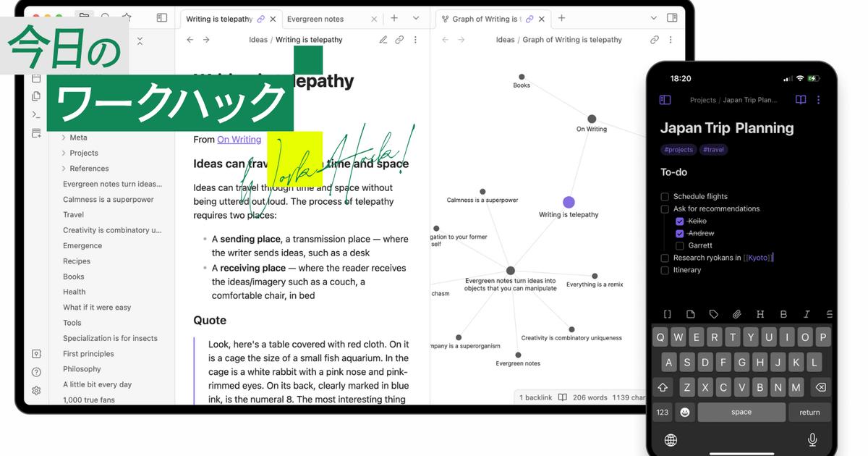Switch to Evergreen notes tab

point(331,19)
